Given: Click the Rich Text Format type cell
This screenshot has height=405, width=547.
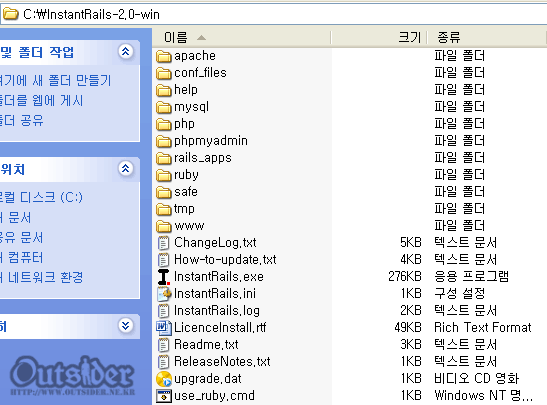Looking at the screenshot, I should click(482, 328).
